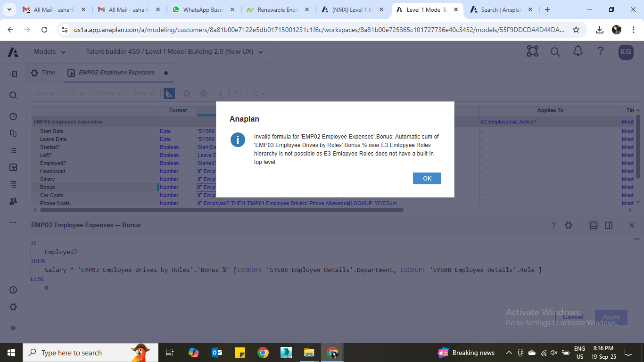Open the Format menu dropdown
Image resolution: width=644 pixels, height=362 pixels.
coord(109,93)
